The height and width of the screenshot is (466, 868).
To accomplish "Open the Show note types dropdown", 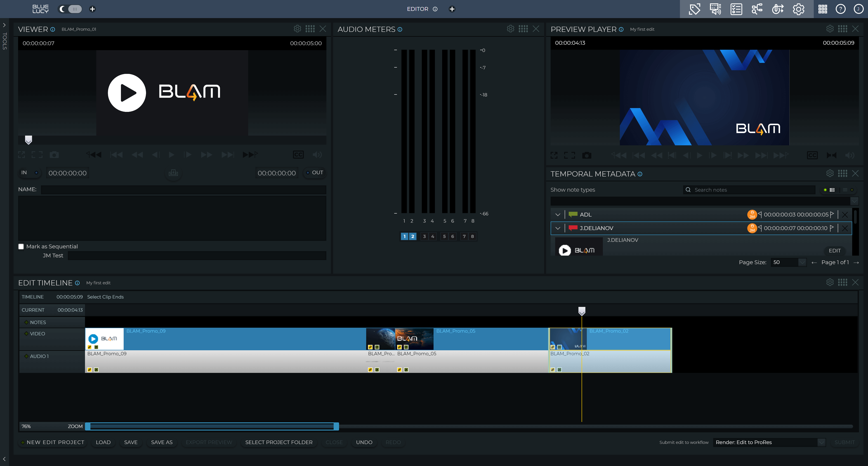I will coord(704,201).
